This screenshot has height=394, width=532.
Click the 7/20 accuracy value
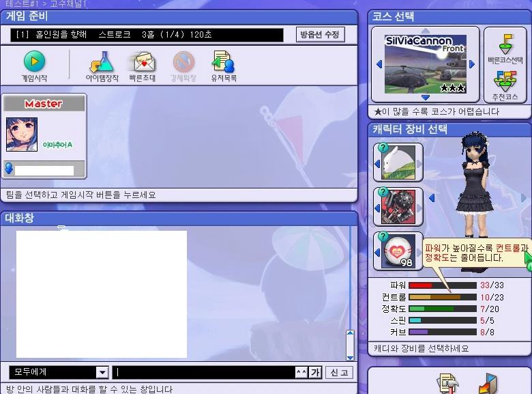click(x=490, y=309)
